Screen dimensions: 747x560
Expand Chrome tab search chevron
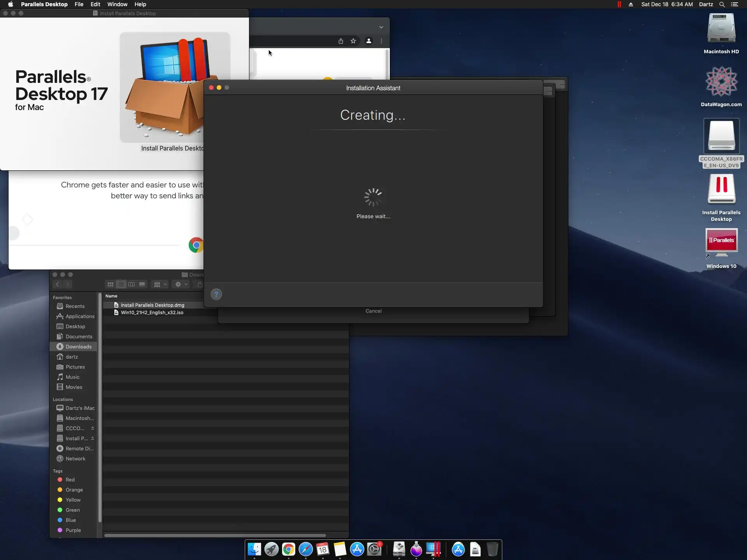(381, 27)
